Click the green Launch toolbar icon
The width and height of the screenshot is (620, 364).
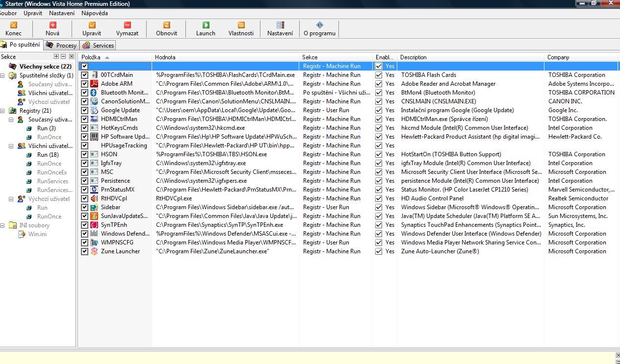point(206,25)
